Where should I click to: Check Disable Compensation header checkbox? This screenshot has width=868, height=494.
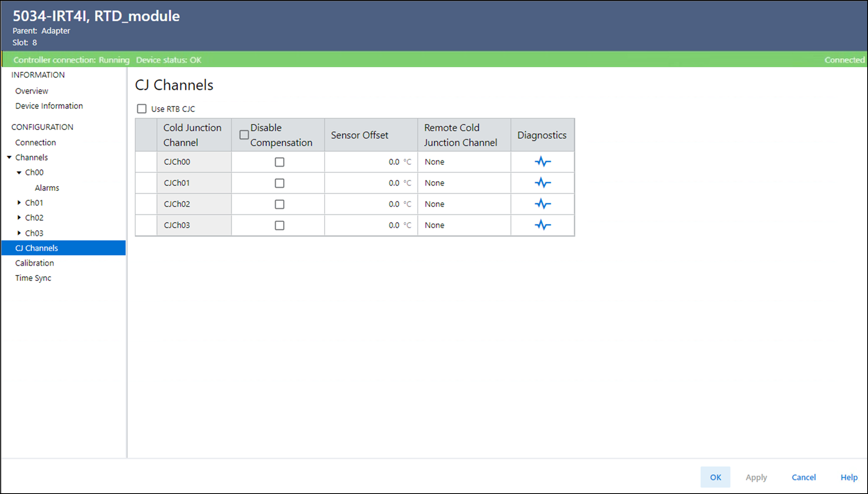coord(244,135)
